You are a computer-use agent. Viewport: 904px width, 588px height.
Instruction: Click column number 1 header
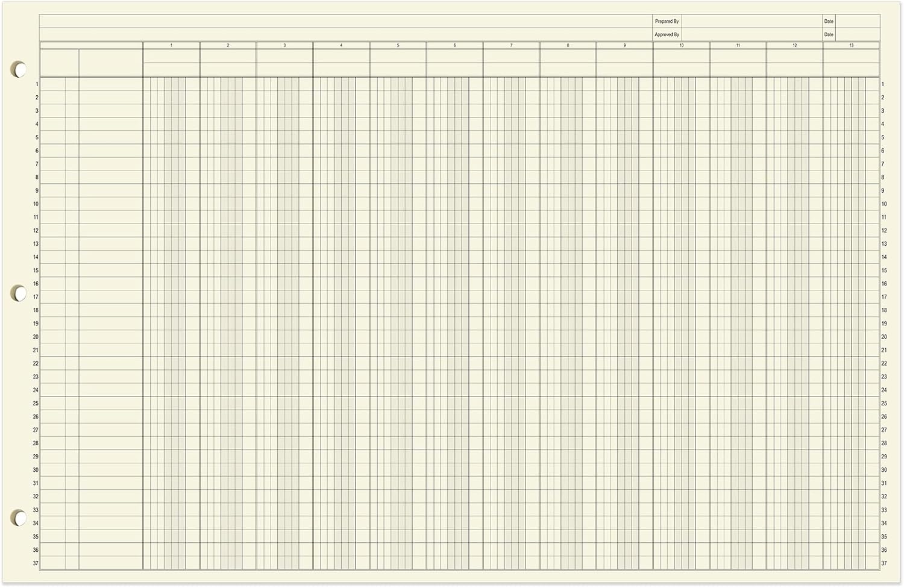click(x=171, y=45)
